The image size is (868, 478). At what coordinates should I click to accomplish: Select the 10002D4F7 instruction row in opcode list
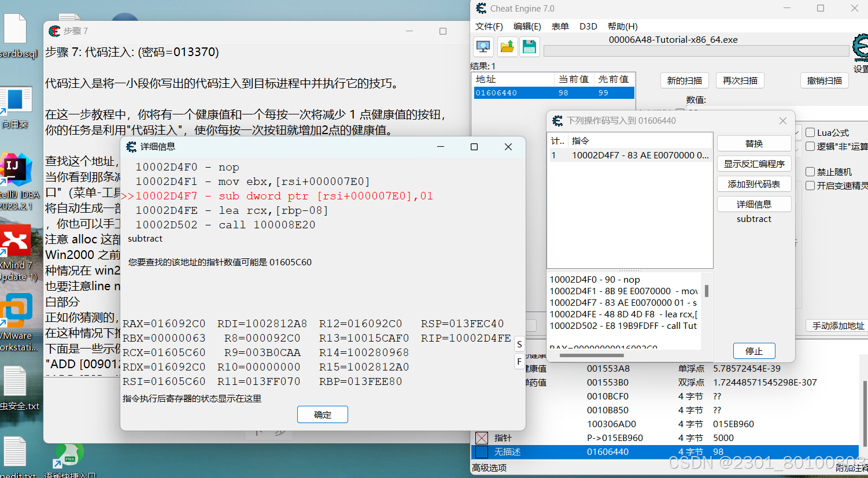[630, 155]
